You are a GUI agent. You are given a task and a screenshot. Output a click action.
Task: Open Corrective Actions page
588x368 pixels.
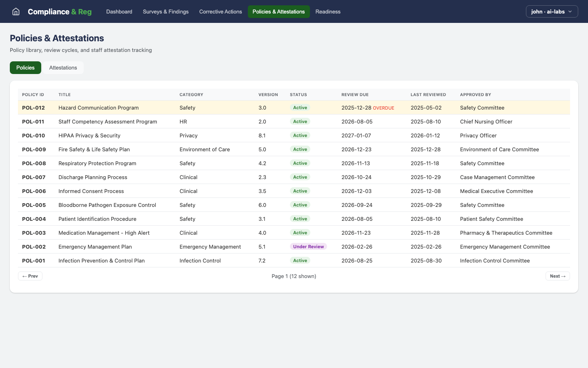(x=220, y=11)
